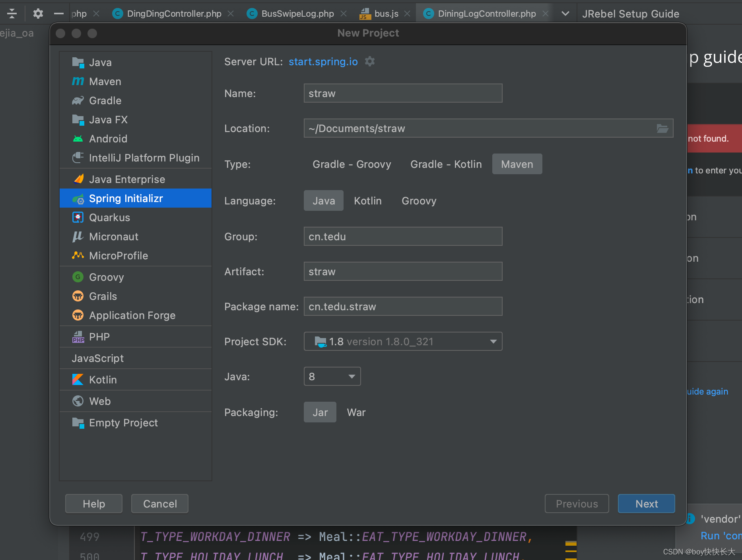
Task: Hide tool window with minus icon
Action: click(x=59, y=14)
